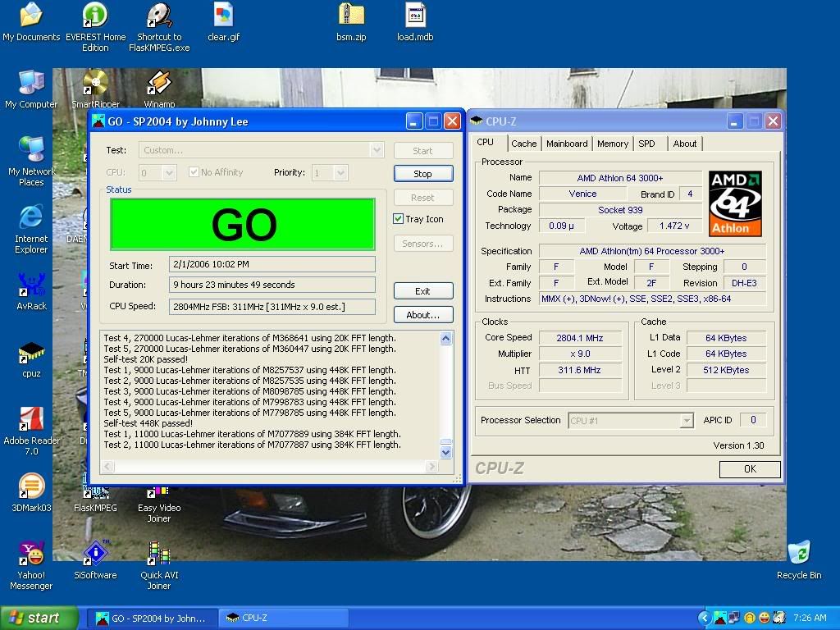This screenshot has width=840, height=630.
Task: Open the Sensors... settings button
Action: [x=423, y=243]
